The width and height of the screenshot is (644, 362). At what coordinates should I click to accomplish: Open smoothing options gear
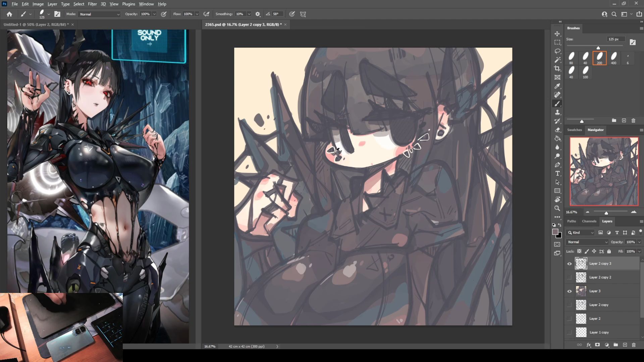point(258,14)
